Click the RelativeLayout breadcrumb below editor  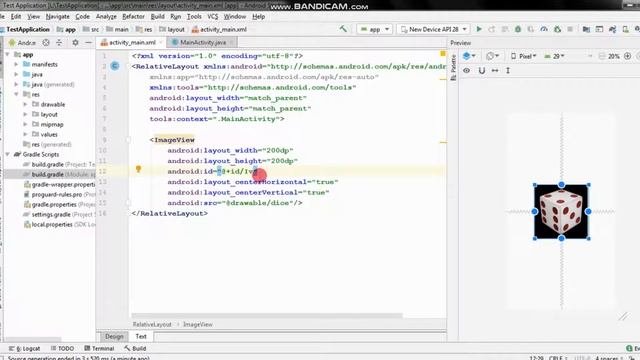coord(152,324)
